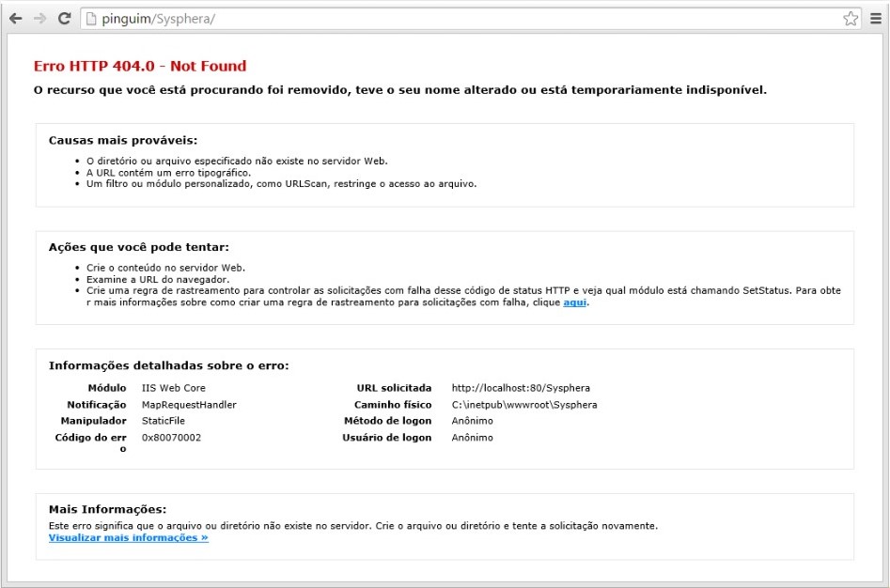Screen dimensions: 890x588
Task: Click the browser forward arrow
Action: click(x=39, y=19)
